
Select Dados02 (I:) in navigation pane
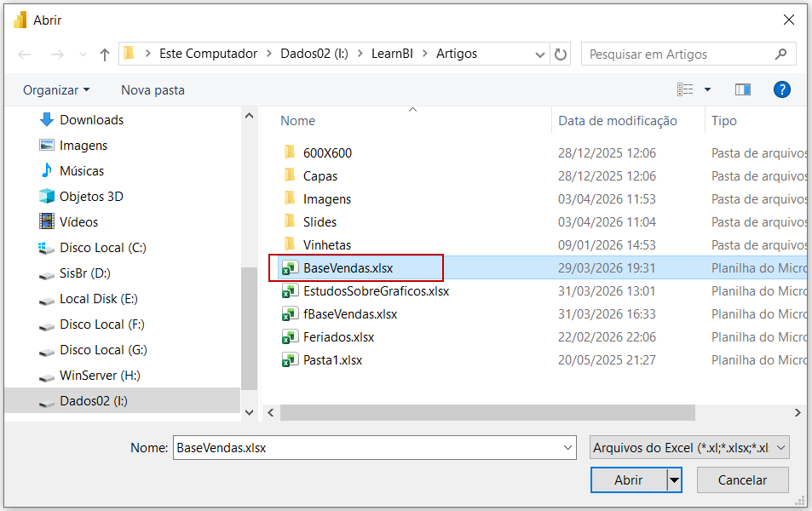122,401
